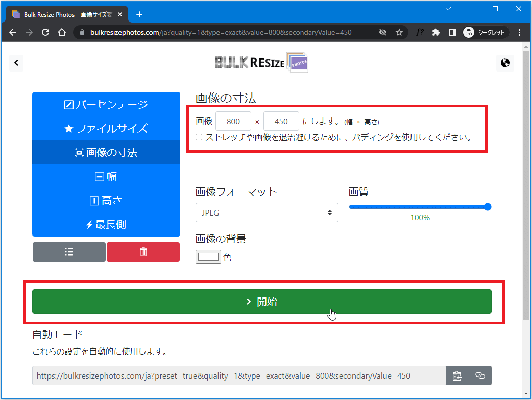The width and height of the screenshot is (532, 400).
Task: Open the 画像の背景 color swatch
Action: point(208,257)
